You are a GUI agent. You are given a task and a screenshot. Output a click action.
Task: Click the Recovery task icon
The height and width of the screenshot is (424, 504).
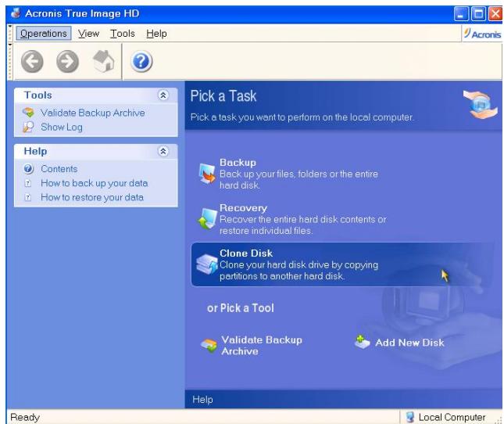coord(207,219)
